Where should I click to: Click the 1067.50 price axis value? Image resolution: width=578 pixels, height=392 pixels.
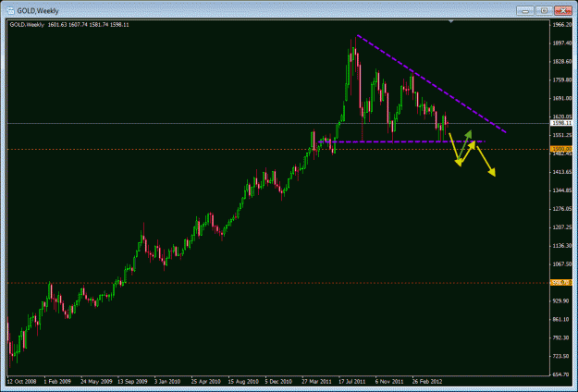562,264
